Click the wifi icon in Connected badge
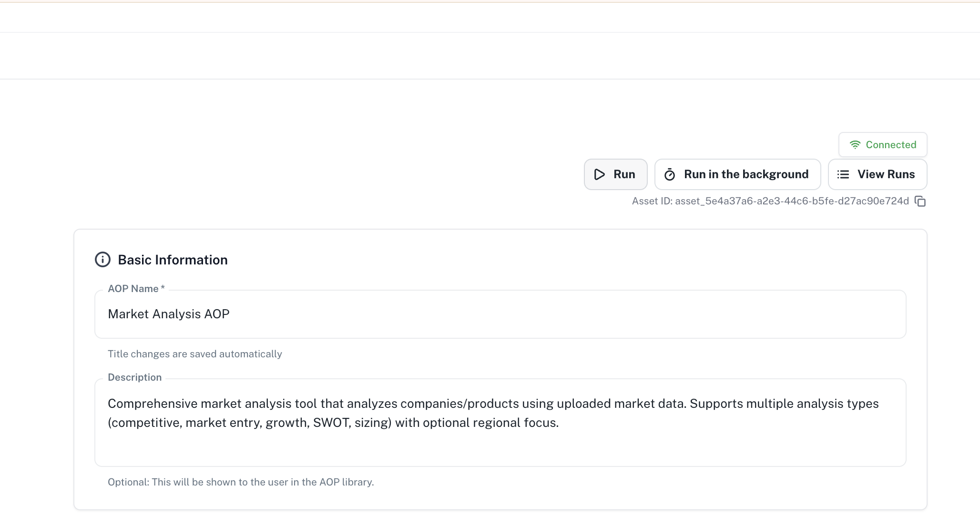The width and height of the screenshot is (980, 526). coord(855,145)
